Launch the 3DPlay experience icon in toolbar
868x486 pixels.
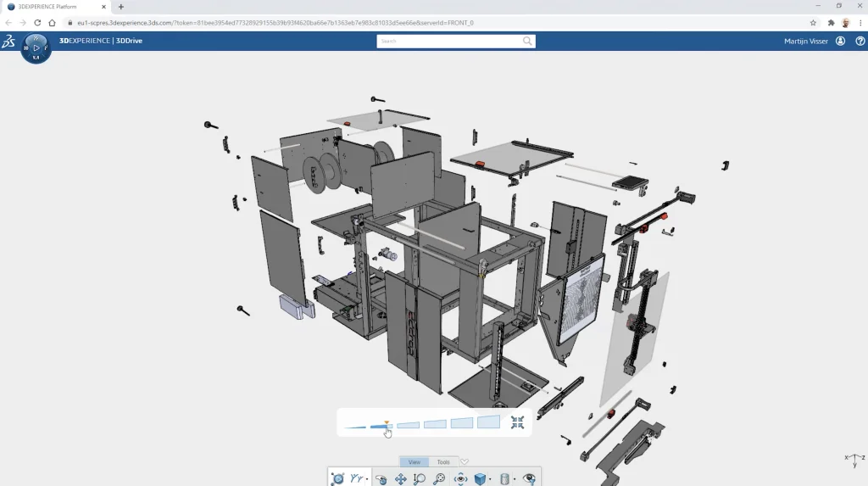337,478
